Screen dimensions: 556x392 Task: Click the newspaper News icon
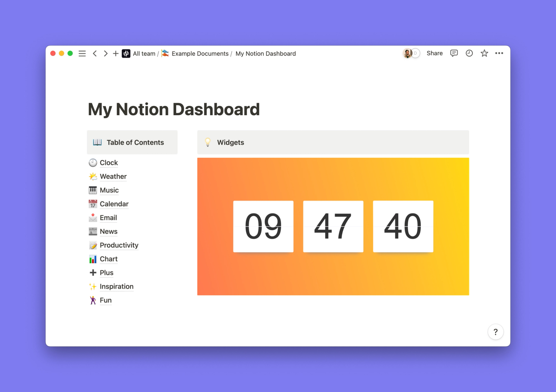tap(93, 231)
